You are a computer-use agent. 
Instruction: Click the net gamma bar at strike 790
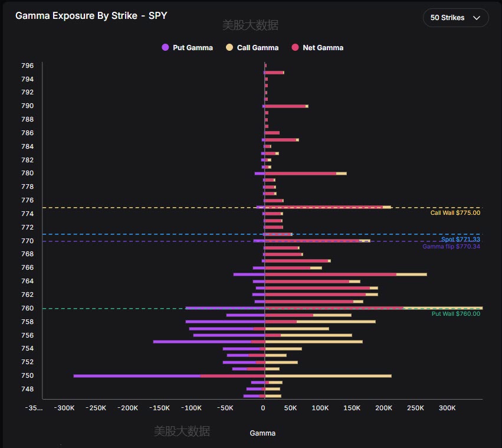point(285,106)
